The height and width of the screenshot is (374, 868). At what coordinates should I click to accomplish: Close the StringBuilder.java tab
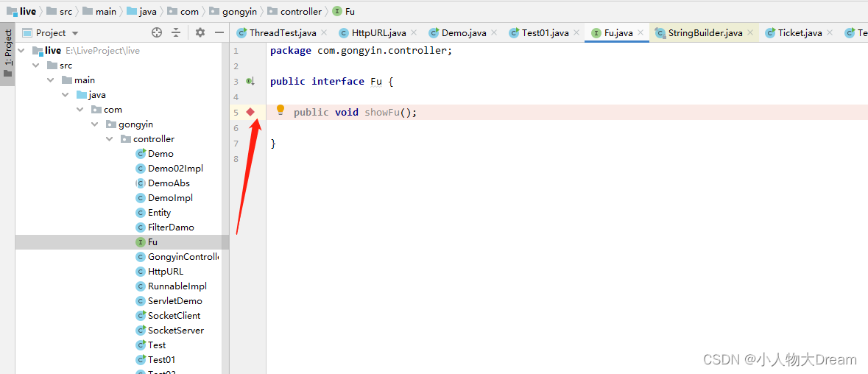click(750, 32)
